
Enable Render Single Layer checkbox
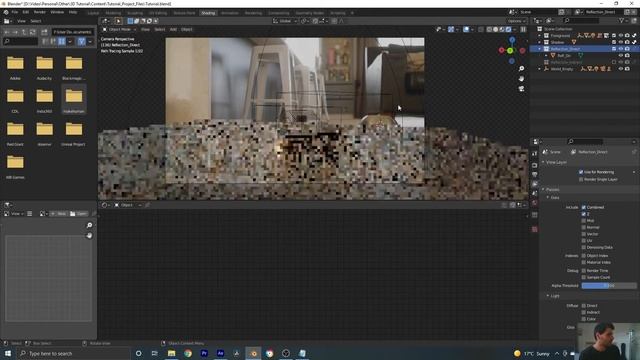(581, 179)
